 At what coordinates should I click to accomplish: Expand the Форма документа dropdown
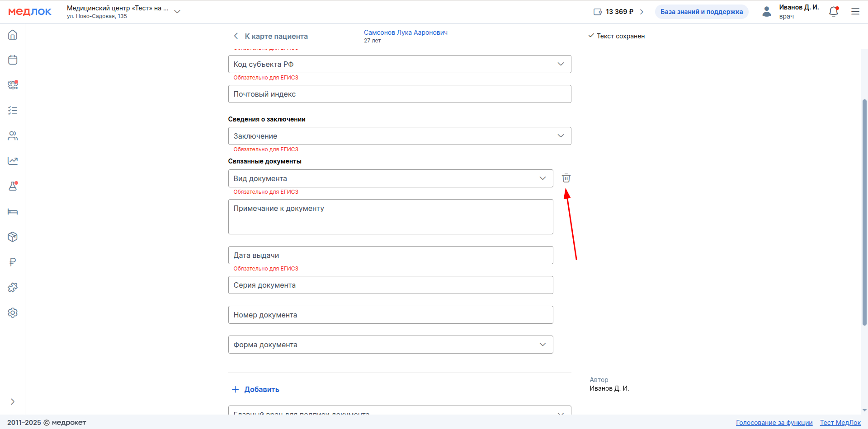tap(542, 345)
